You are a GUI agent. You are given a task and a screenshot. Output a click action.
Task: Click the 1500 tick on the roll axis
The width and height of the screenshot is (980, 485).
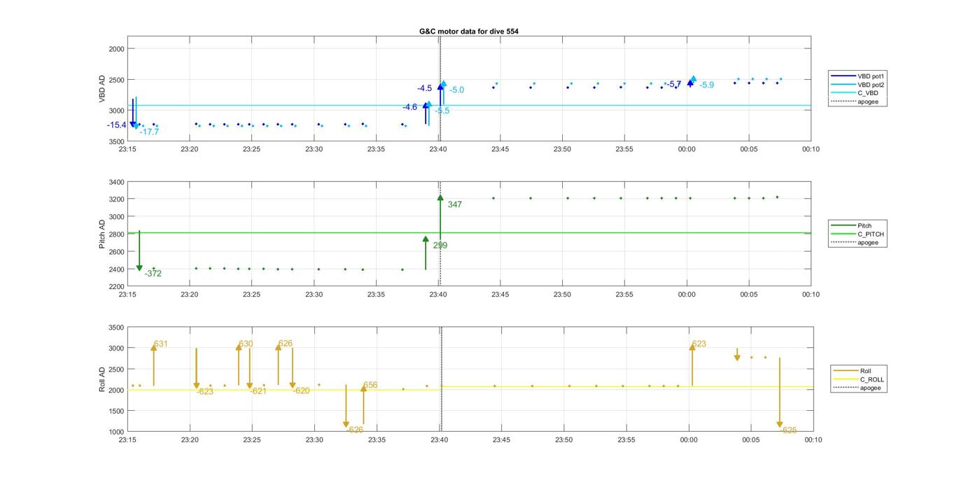click(x=115, y=411)
